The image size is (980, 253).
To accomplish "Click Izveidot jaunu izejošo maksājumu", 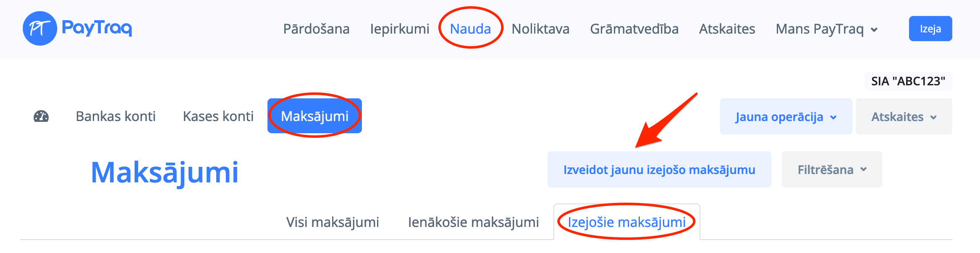I will click(x=659, y=170).
